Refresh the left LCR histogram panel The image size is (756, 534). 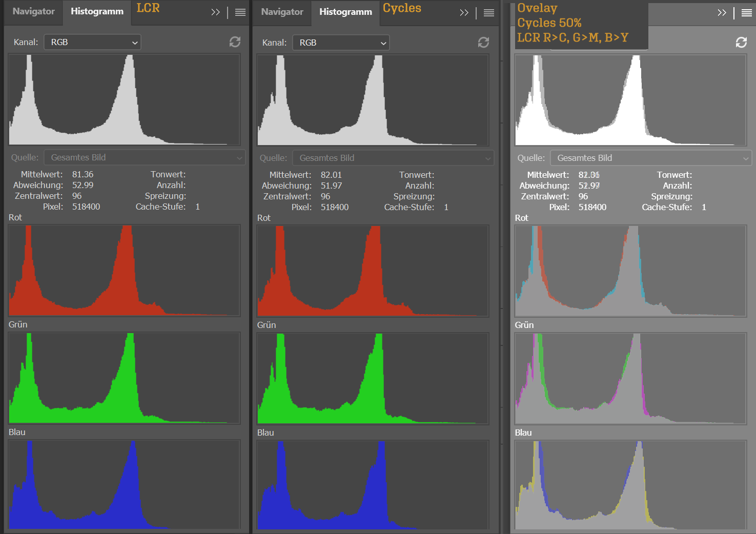(235, 42)
